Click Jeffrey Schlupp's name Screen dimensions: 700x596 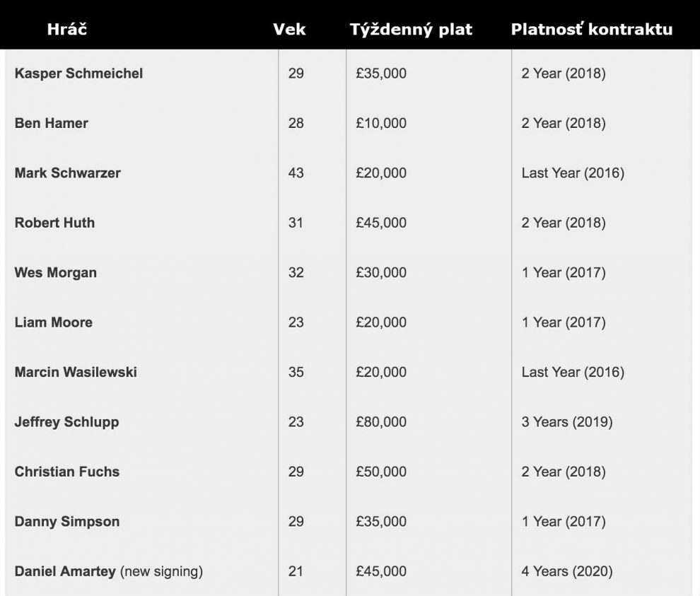(x=66, y=422)
